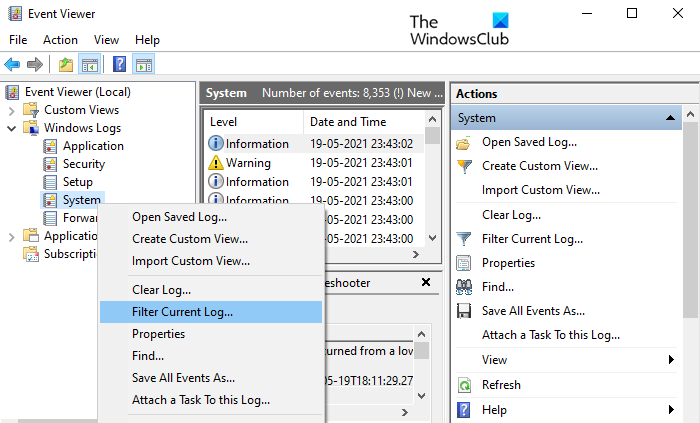
Task: Click the Up One Level folder icon
Action: click(x=66, y=64)
